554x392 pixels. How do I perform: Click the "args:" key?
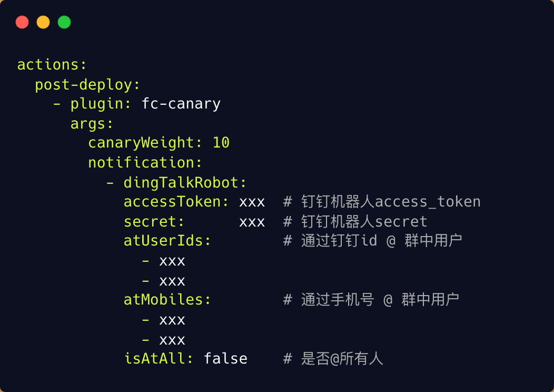(x=92, y=123)
